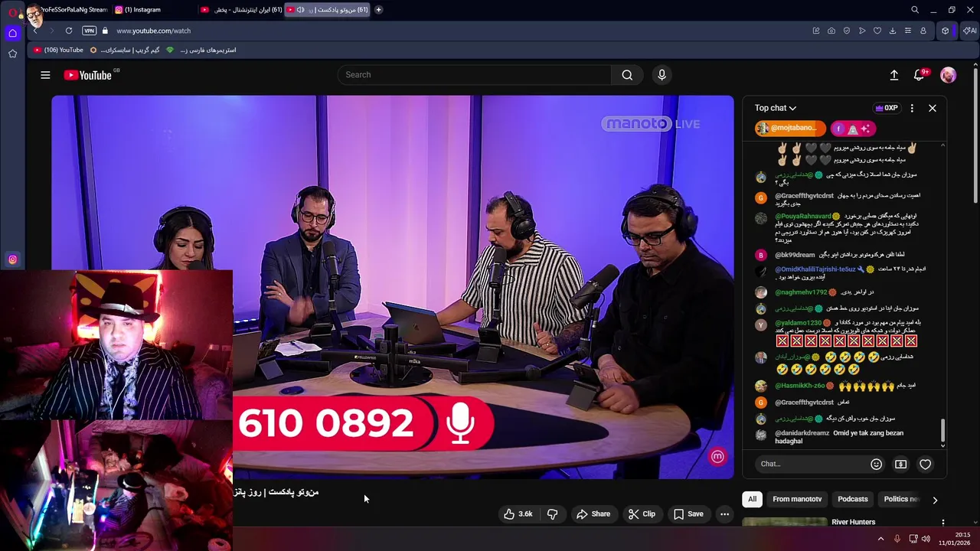
Task: Open options for River Hunters suggested video
Action: (942, 522)
